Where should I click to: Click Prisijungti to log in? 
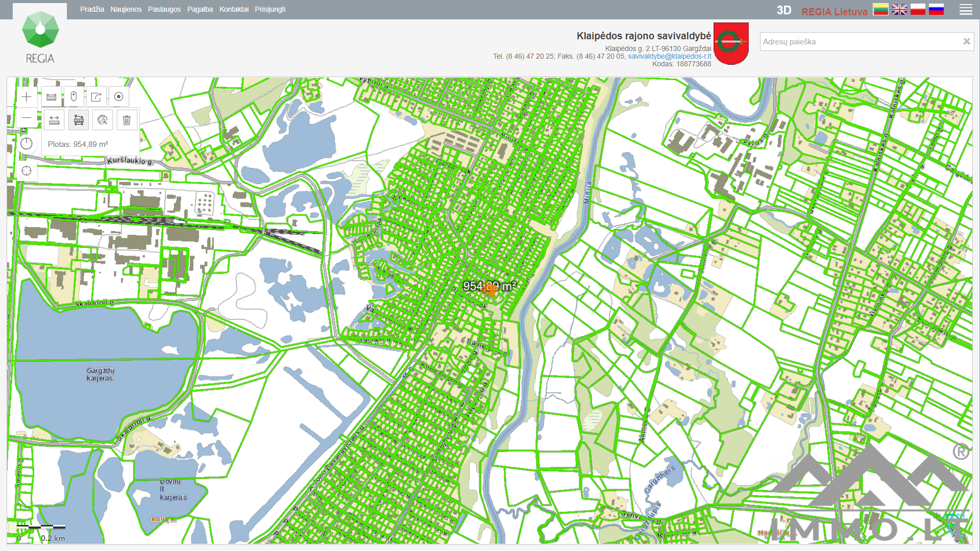(x=270, y=9)
